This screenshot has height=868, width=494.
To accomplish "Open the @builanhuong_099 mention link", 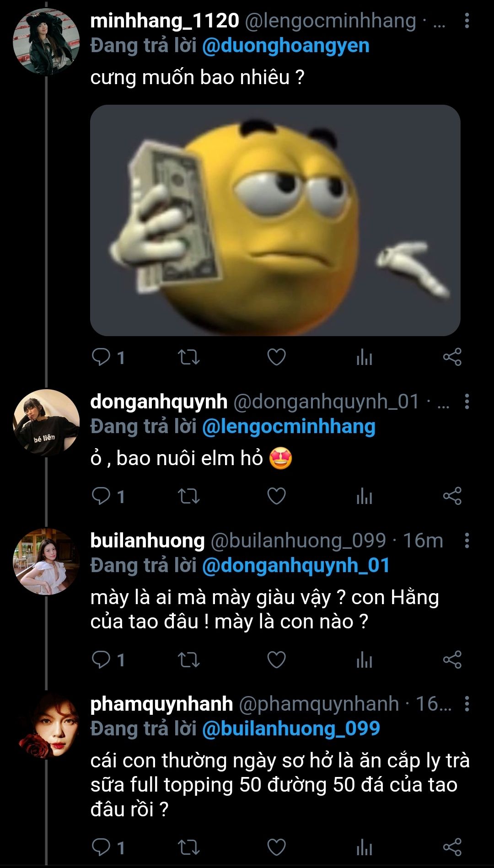I will (x=291, y=729).
